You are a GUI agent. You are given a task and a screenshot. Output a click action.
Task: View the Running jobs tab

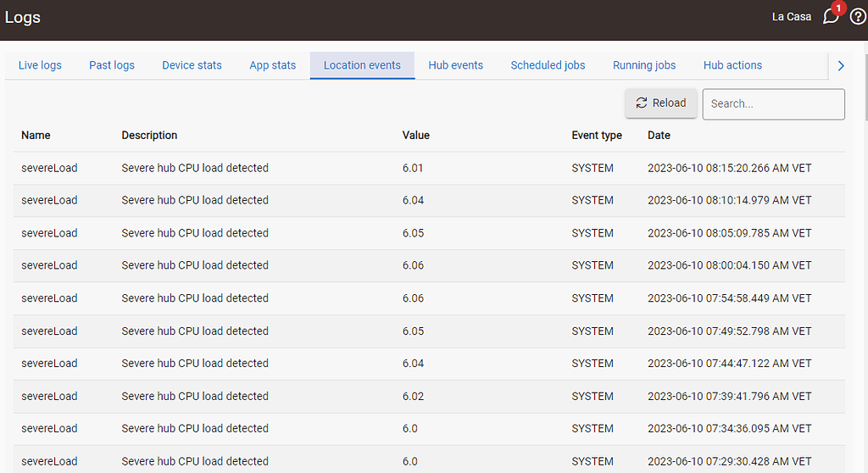pyautogui.click(x=644, y=65)
